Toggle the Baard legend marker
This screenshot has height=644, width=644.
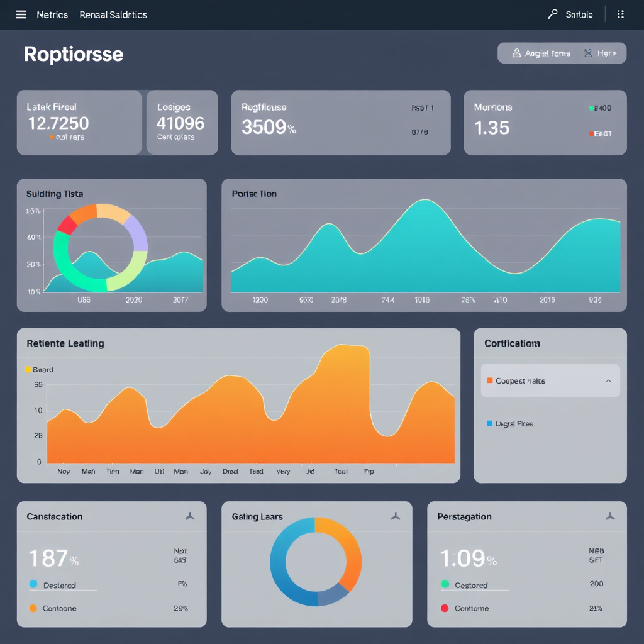point(28,370)
